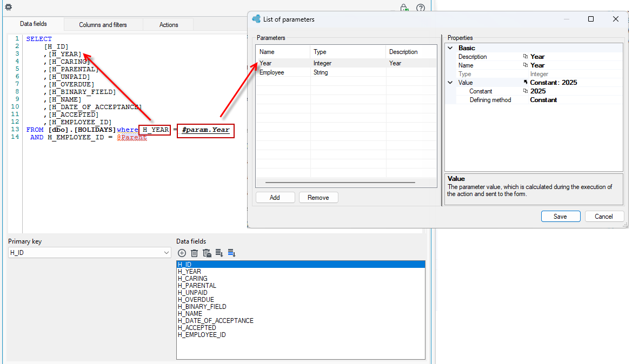Open the Columns and filters tab

coord(103,24)
